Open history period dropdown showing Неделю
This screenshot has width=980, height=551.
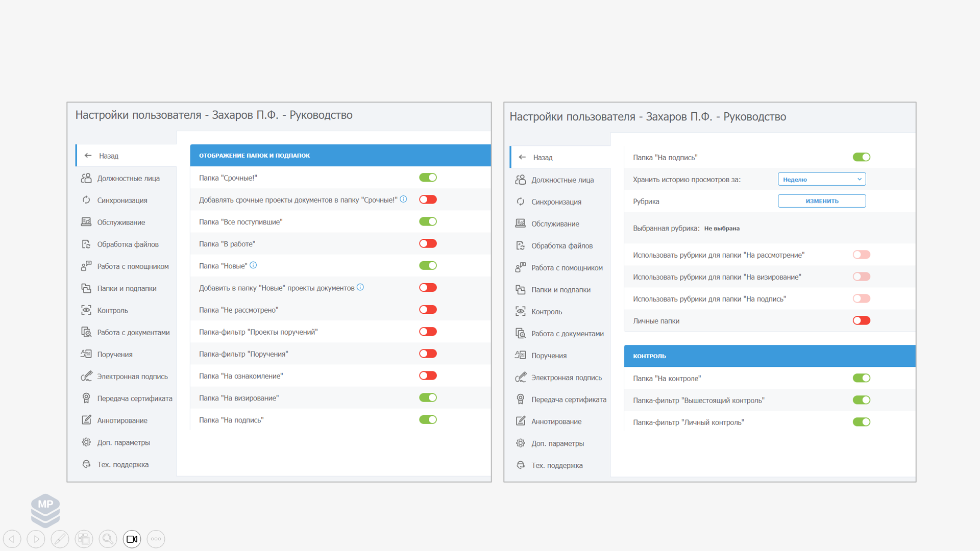tap(821, 179)
